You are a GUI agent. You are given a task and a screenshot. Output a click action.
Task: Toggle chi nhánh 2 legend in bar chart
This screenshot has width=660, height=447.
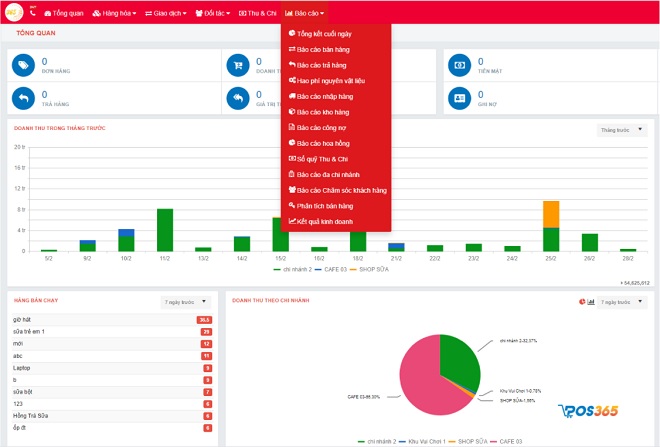[x=293, y=269]
